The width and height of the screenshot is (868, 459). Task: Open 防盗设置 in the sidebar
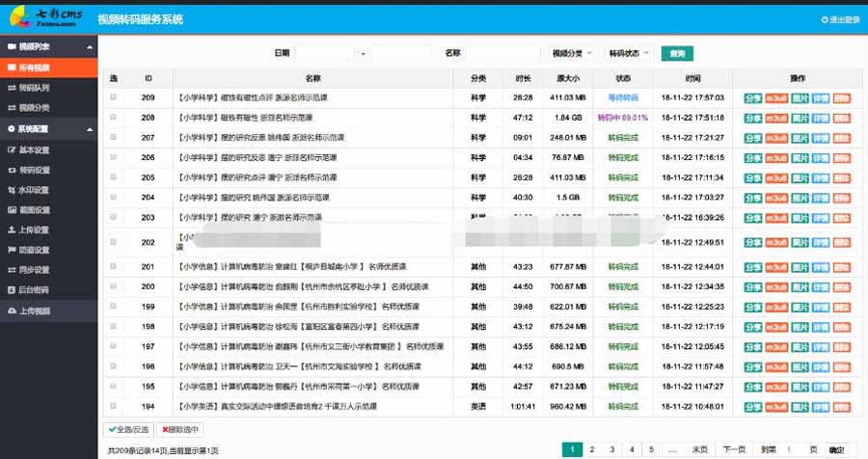35,251
